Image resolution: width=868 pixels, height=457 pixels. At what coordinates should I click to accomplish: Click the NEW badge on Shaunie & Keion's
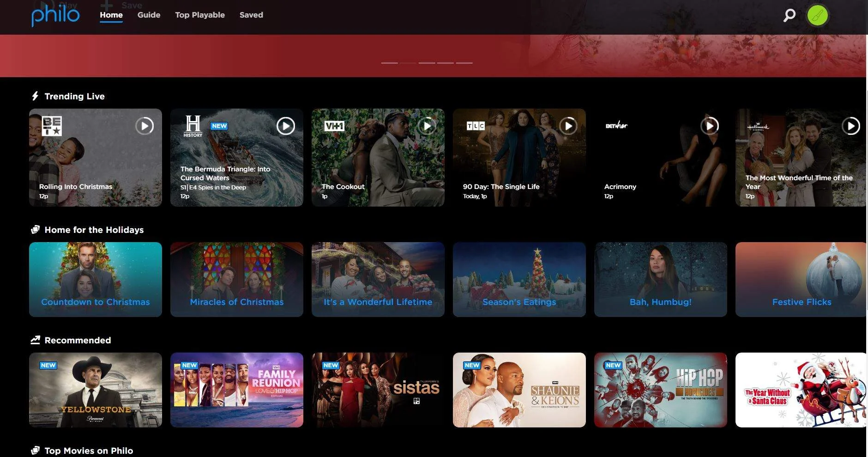472,365
